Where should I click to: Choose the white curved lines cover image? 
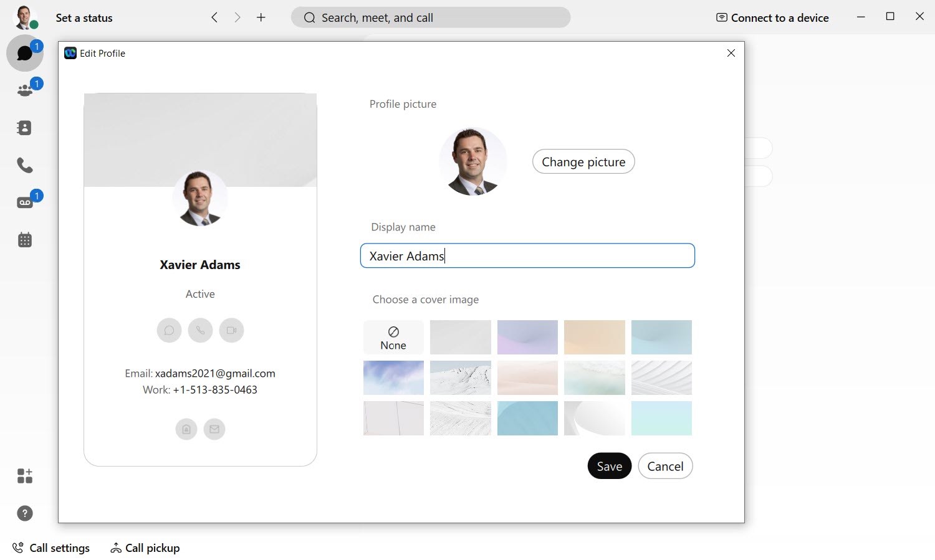(661, 377)
